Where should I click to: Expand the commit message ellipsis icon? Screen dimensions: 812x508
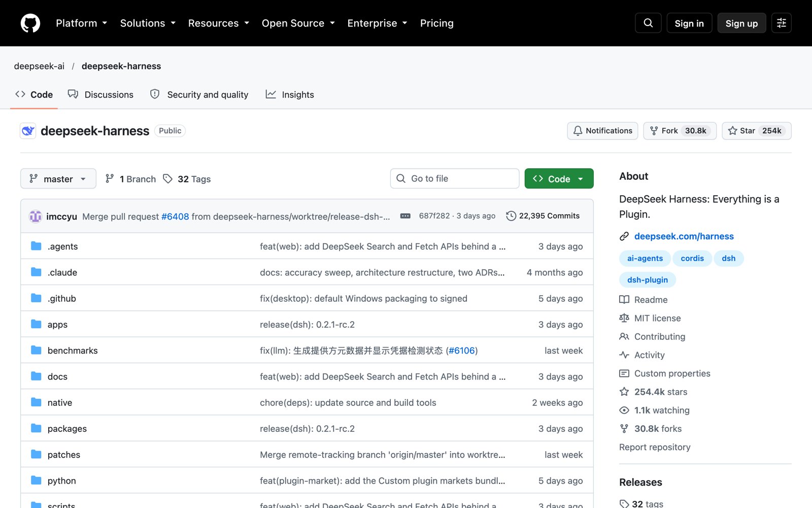point(405,216)
